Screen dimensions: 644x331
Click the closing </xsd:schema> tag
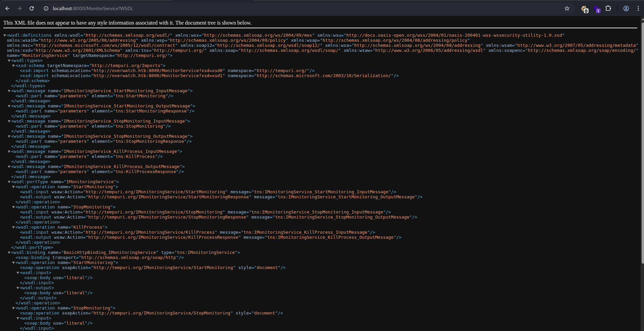click(x=33, y=81)
